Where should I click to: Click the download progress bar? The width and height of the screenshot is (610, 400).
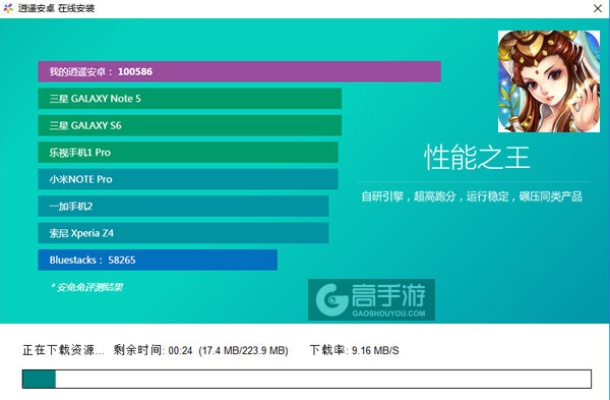[307, 379]
